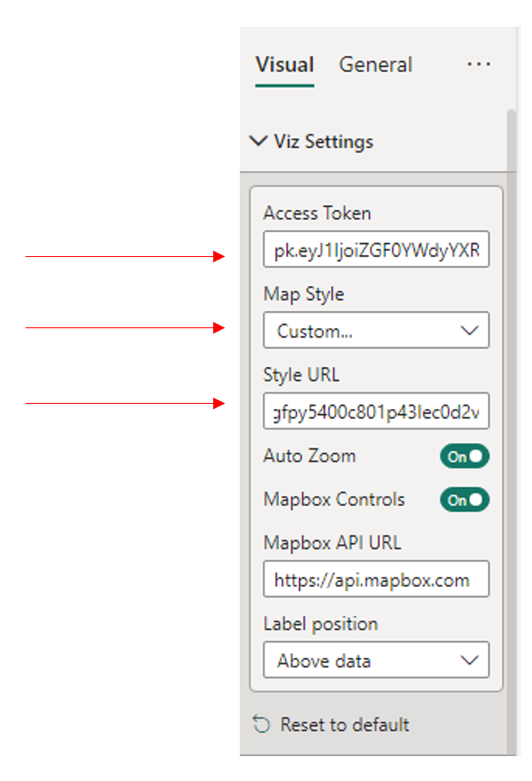The height and width of the screenshot is (781, 532).
Task: Click the pane's vertical scrollbar
Action: coord(511,429)
